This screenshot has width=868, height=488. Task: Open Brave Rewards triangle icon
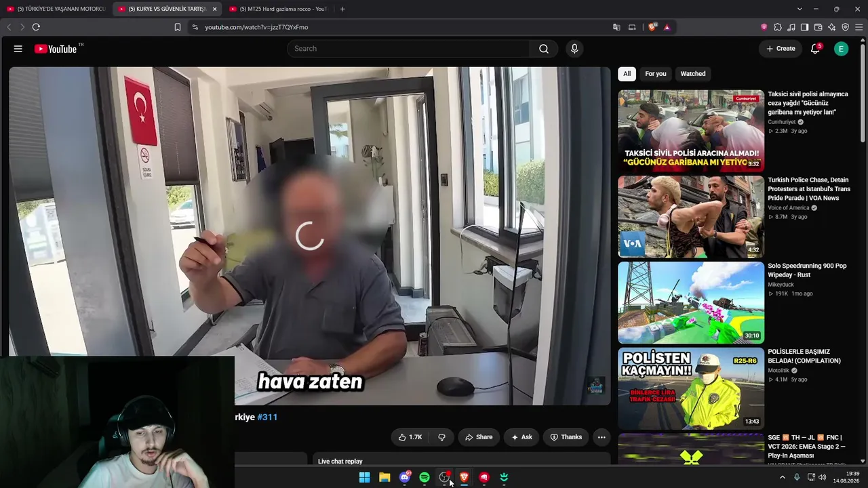pos(667,27)
